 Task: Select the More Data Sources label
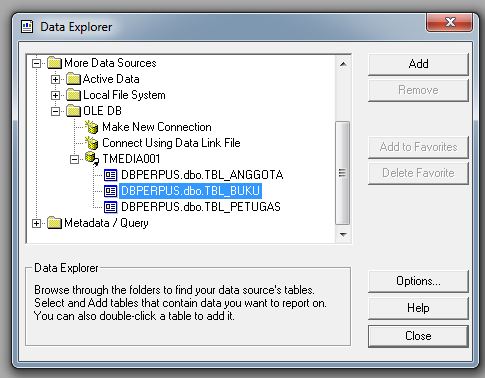110,63
